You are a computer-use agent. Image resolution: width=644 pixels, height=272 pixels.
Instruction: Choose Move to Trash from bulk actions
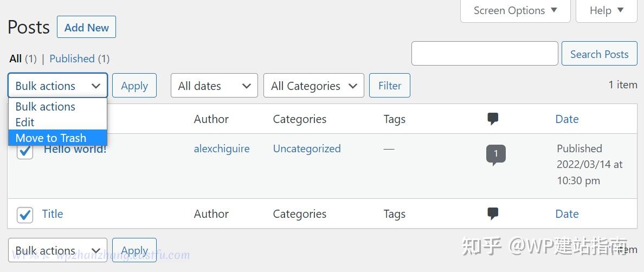coord(51,138)
